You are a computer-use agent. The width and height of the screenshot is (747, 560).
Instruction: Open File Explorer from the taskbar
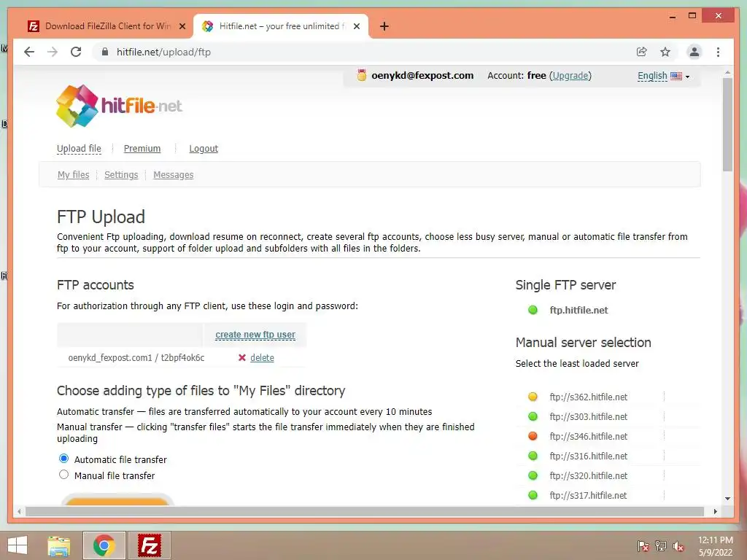pyautogui.click(x=59, y=545)
